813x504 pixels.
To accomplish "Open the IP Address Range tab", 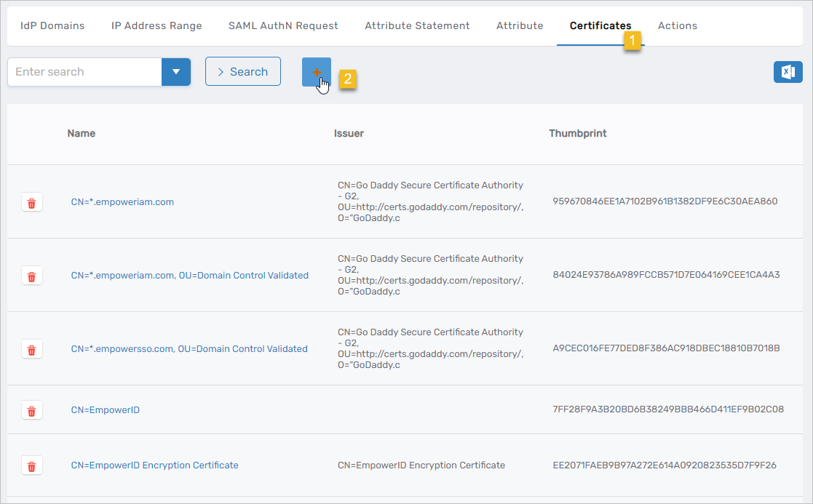I will tap(156, 25).
